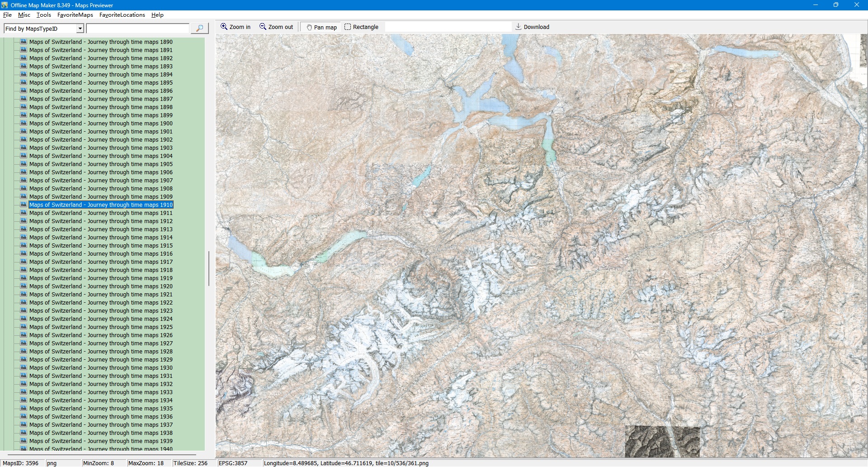Open the File menu

pyautogui.click(x=7, y=15)
